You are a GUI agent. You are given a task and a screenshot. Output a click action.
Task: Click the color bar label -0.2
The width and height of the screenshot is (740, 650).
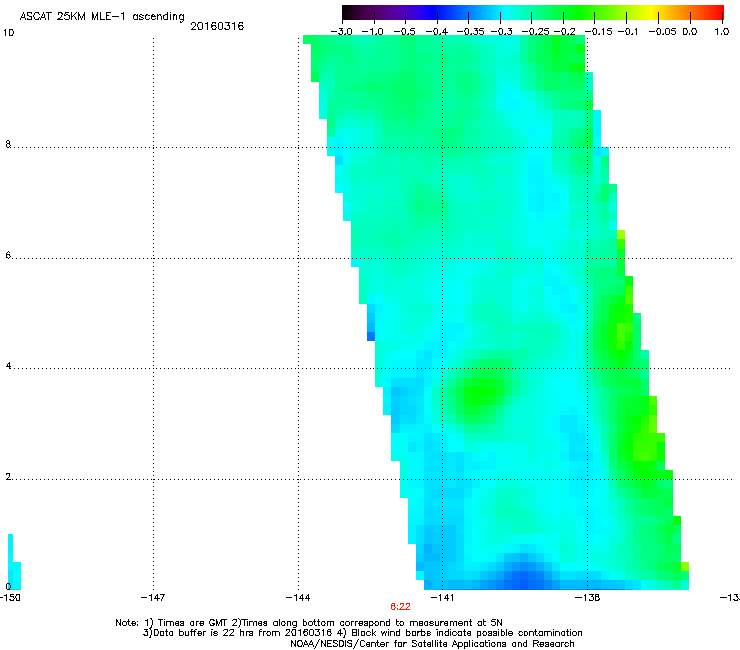pos(565,32)
